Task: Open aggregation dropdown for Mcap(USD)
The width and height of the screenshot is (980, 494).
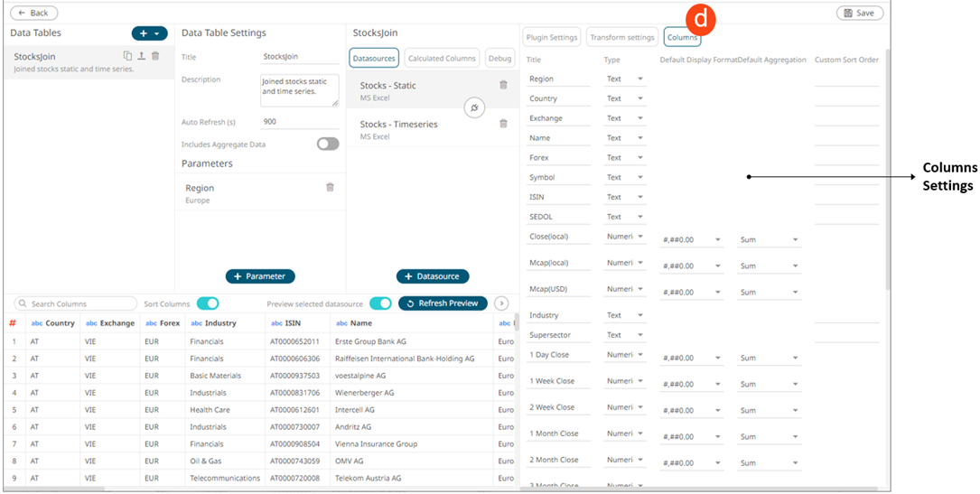Action: [769, 293]
